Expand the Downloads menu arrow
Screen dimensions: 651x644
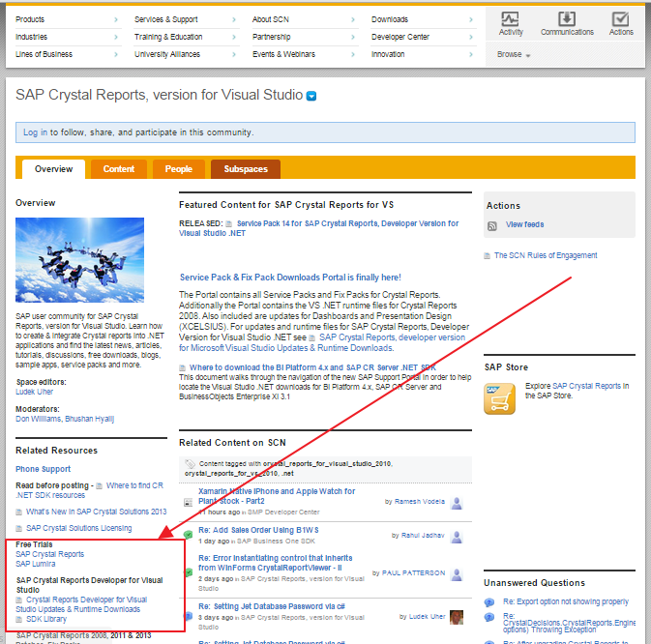tap(471, 19)
